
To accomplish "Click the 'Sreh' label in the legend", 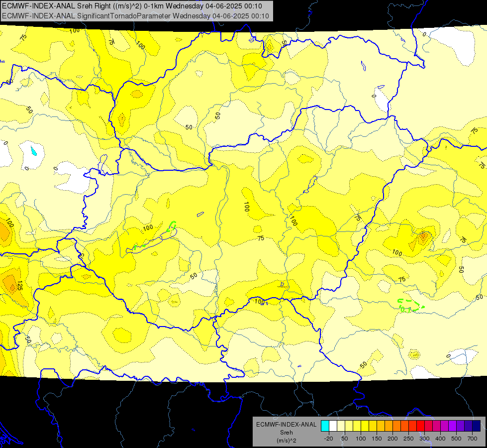I will point(287,433).
